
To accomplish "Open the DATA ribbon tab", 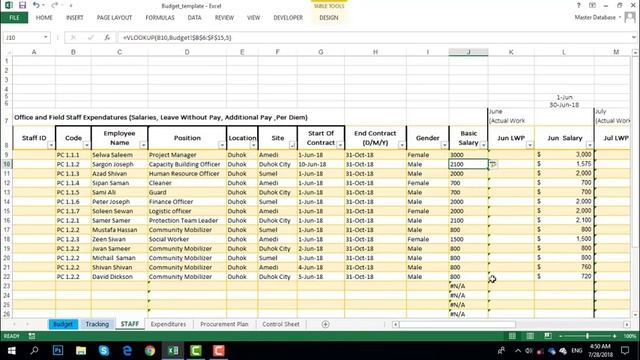I will coord(194,18).
